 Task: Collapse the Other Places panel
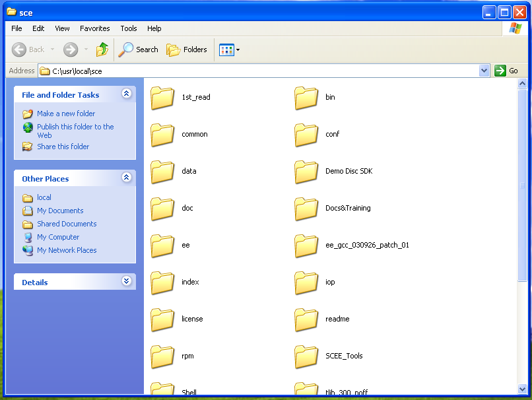point(127,178)
